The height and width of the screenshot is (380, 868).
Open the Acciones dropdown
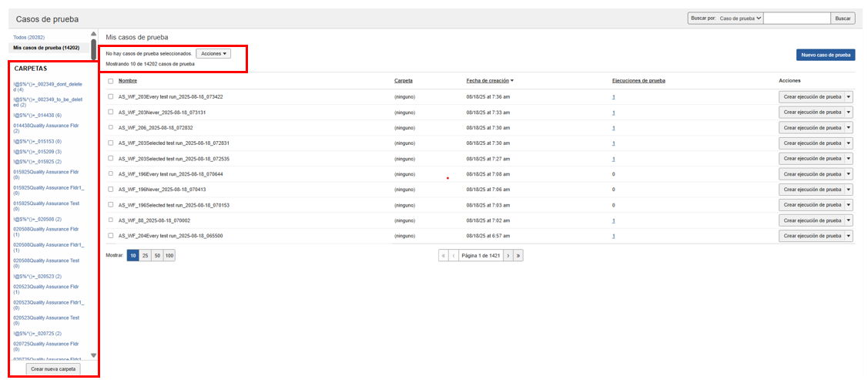tap(213, 54)
